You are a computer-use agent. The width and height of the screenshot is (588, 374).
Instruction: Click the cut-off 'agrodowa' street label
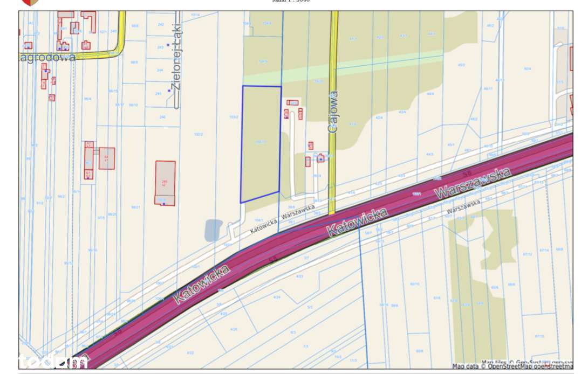click(x=47, y=57)
